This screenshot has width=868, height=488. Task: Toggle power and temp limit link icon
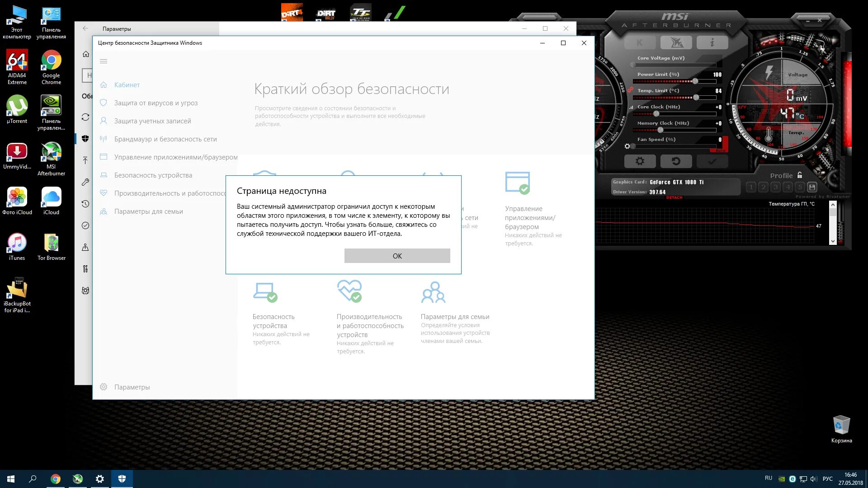[630, 90]
